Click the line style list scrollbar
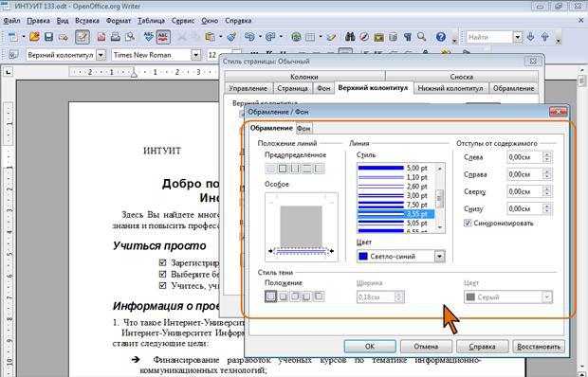The image size is (588, 377). click(440, 198)
